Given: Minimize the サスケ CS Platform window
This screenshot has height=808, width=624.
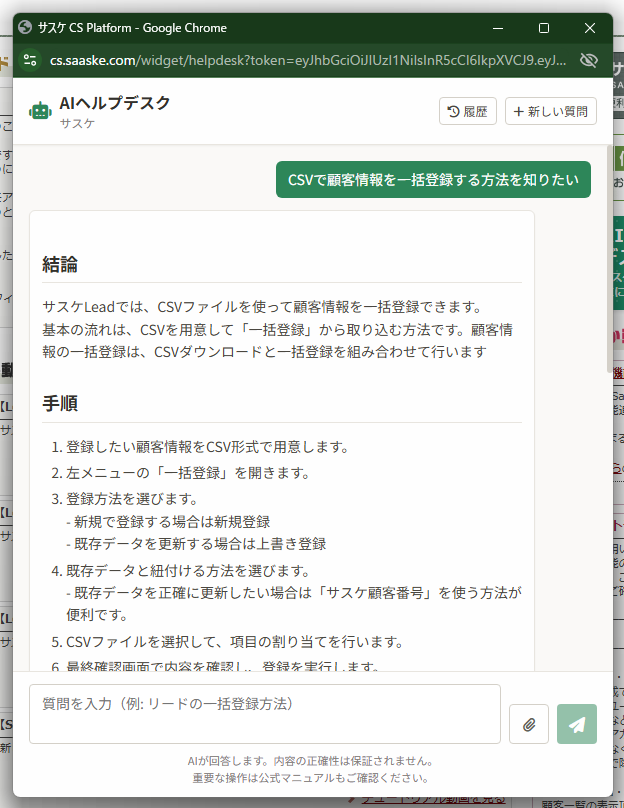Looking at the screenshot, I should (498, 28).
